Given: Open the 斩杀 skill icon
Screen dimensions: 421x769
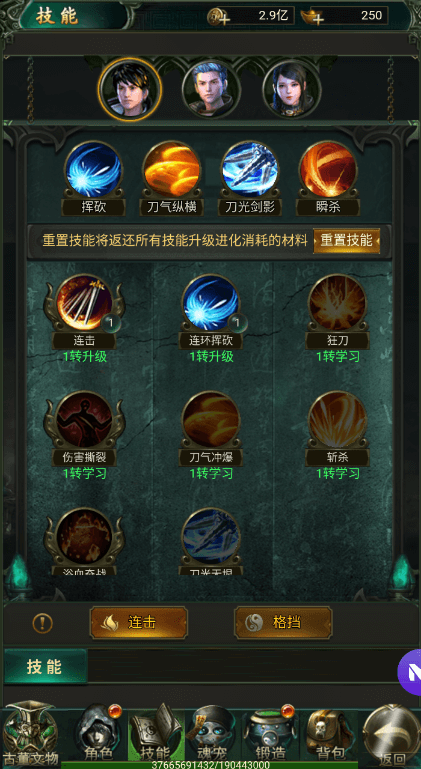Looking at the screenshot, I should [x=337, y=419].
